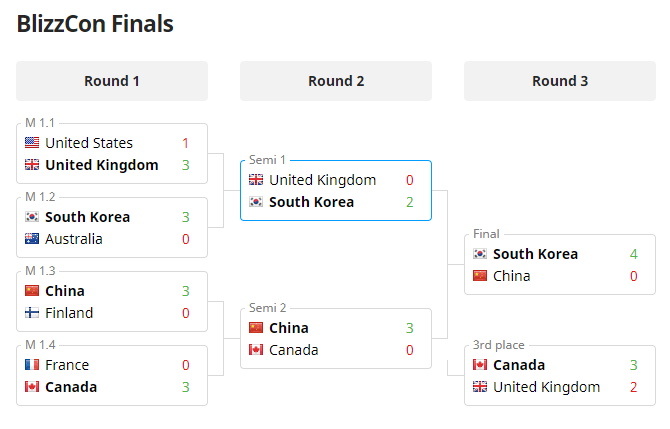
Task: Open China team link in M 1.3
Action: tap(65, 291)
